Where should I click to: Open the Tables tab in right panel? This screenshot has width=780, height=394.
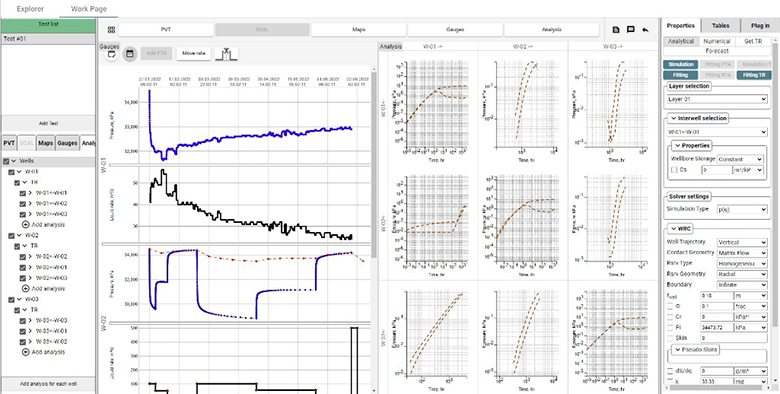pos(720,26)
